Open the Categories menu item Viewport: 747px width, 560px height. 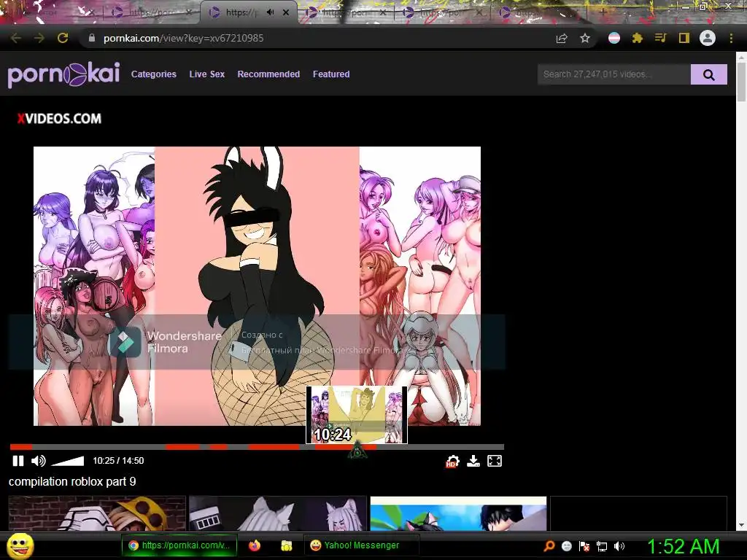point(153,74)
